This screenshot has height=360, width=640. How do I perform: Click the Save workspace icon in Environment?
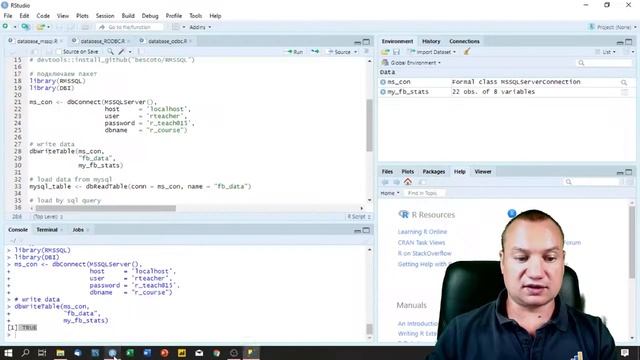click(396, 52)
